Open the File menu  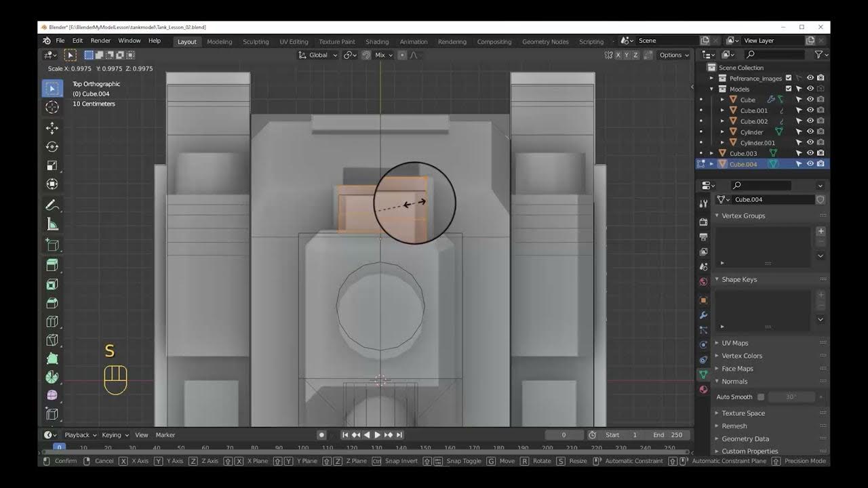[x=60, y=41]
